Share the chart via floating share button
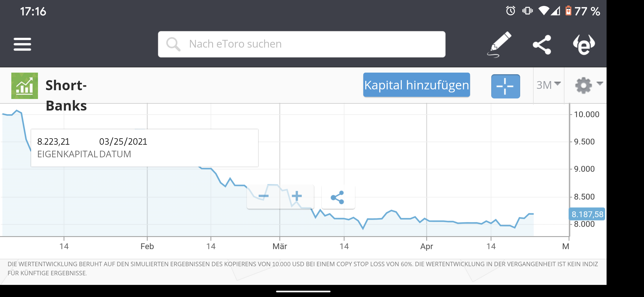Viewport: 644px width, 297px height. coord(338,197)
